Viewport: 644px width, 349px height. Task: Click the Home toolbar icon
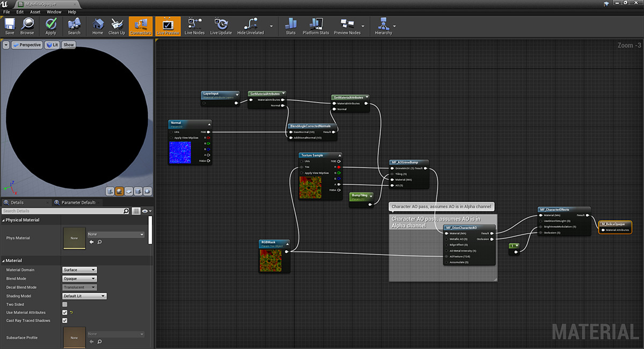click(97, 25)
